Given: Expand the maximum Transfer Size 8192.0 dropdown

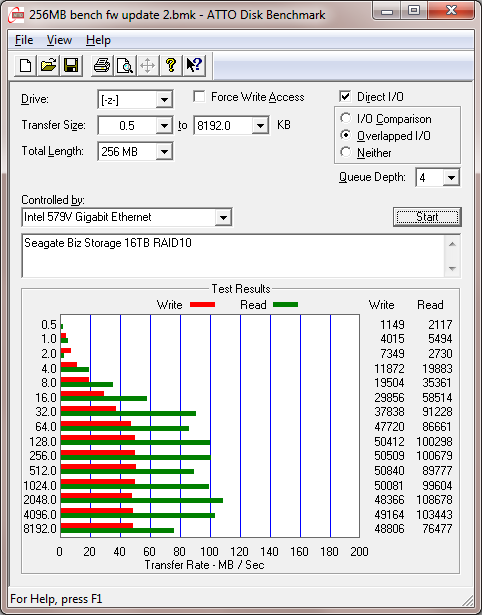Looking at the screenshot, I should [260, 126].
